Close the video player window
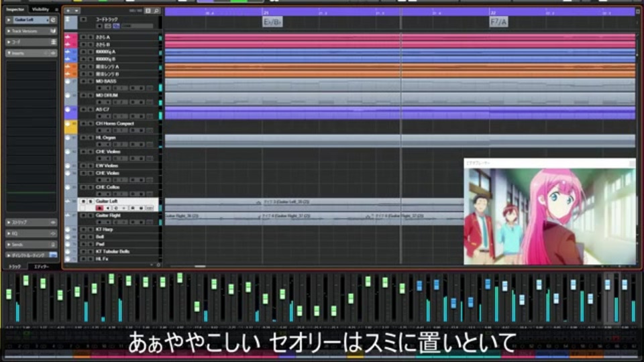This screenshot has height=362, width=644. 632,164
